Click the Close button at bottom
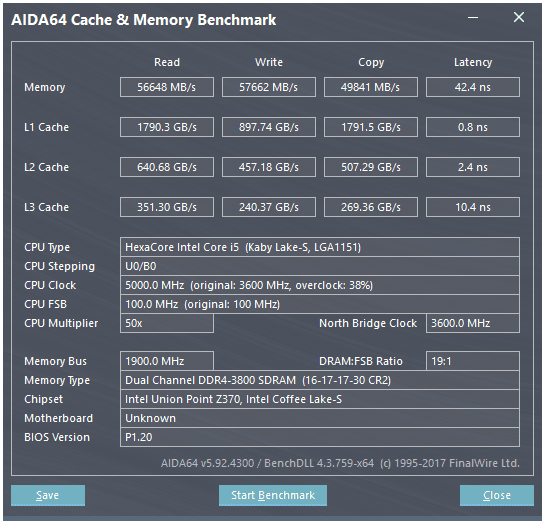This screenshot has width=549, height=530. [x=497, y=495]
